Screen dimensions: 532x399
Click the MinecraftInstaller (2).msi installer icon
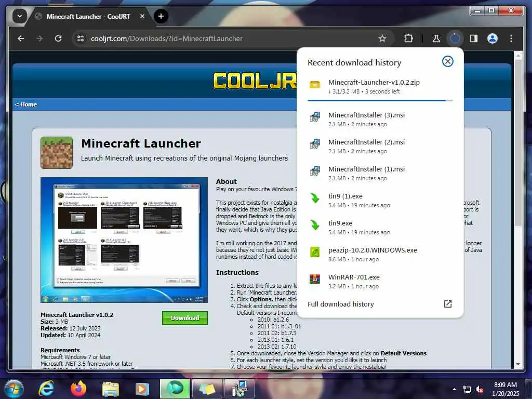tap(315, 144)
